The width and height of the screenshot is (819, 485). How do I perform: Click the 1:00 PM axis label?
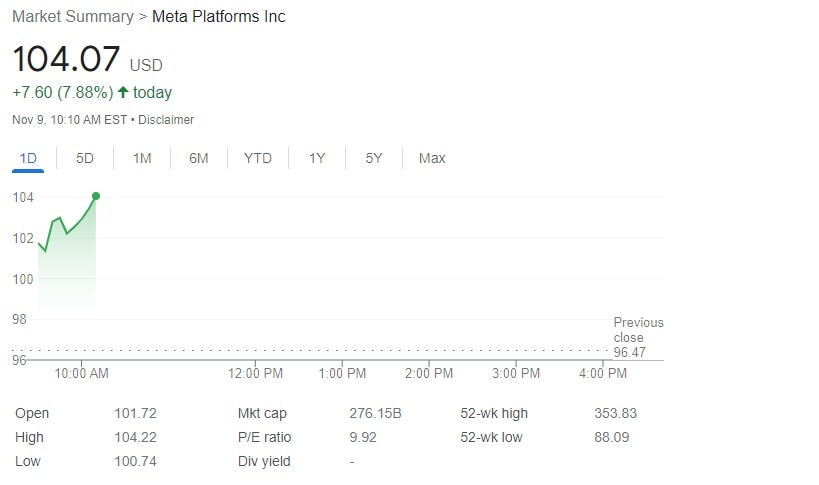point(342,374)
